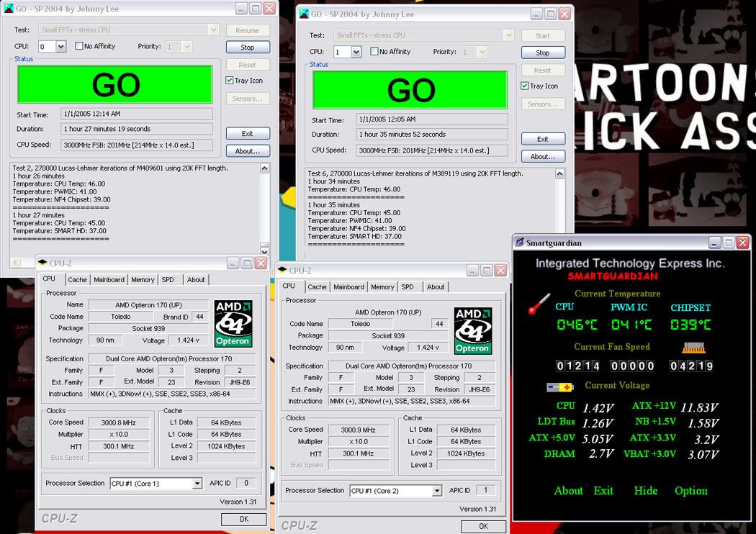Open the CPU dropdown showing 1 in SP2004
Screen dimensions: 756x534
356,52
